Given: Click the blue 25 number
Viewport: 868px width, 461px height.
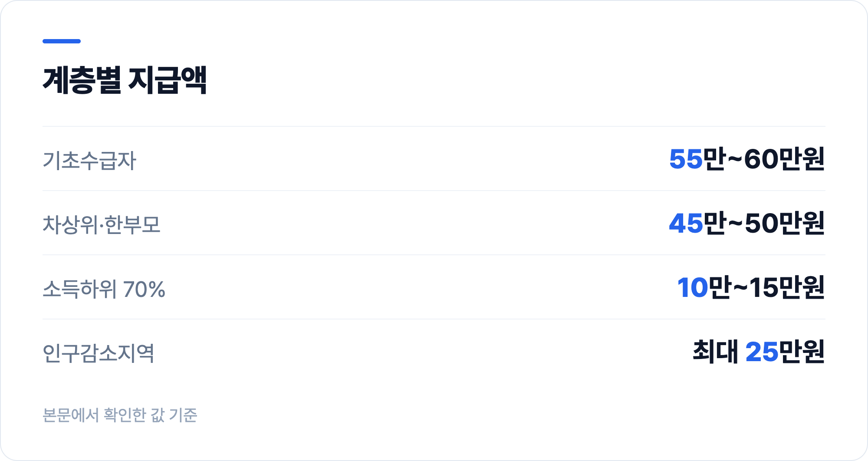Looking at the screenshot, I should pos(762,352).
